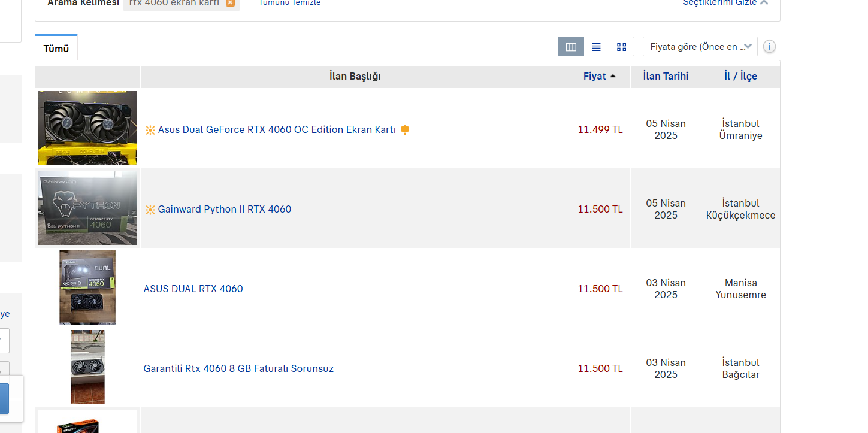Open the 'Gainward Python II RTX 4060' listing
This screenshot has height=433, width=868.
225,209
